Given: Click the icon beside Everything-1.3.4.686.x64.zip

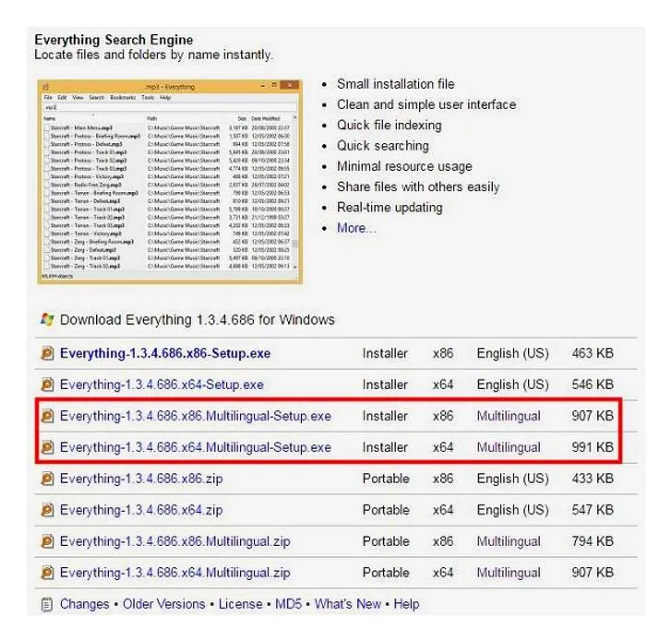Looking at the screenshot, I should click(x=47, y=510).
